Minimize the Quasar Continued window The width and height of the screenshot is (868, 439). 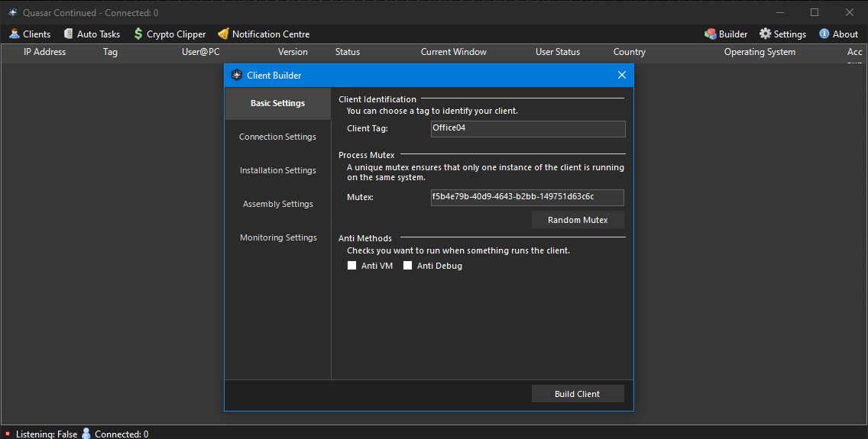coord(780,12)
